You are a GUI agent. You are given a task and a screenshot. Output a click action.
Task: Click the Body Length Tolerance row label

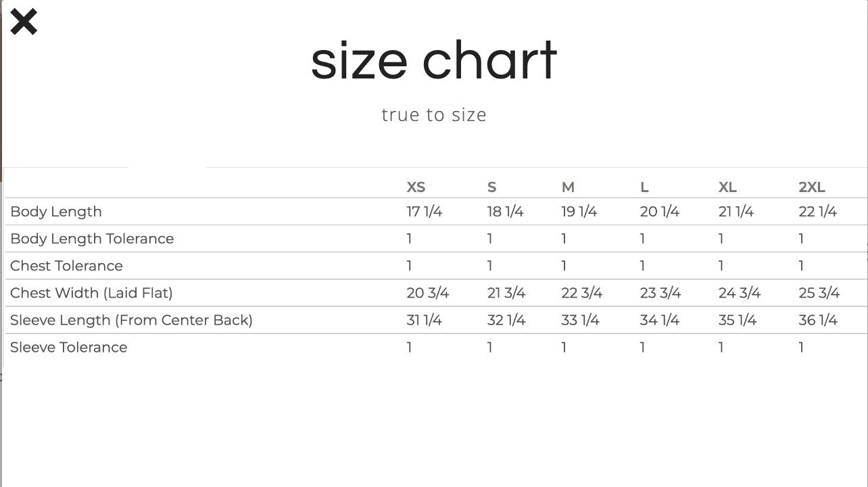pos(92,239)
